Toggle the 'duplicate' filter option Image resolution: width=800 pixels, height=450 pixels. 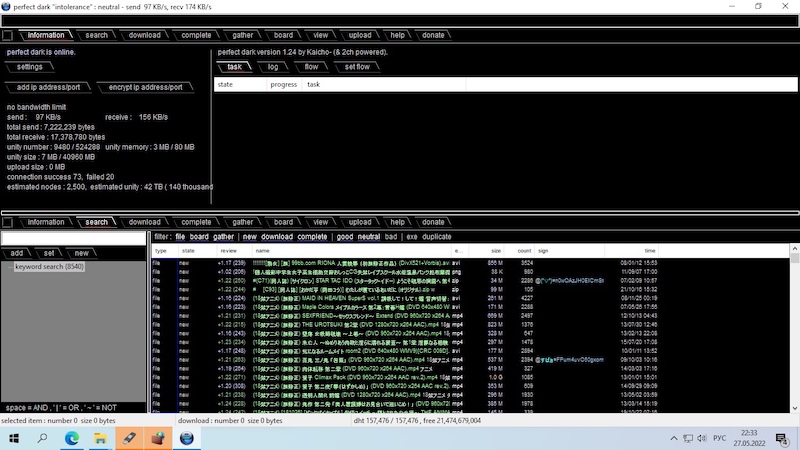point(437,237)
